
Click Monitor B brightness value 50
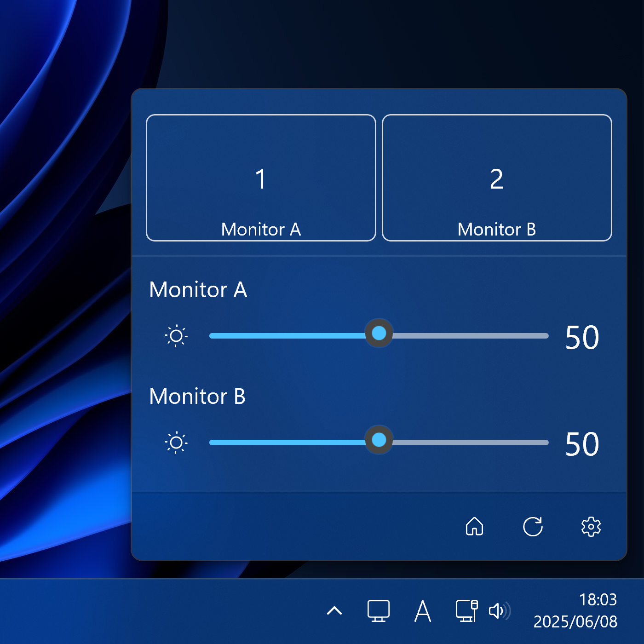point(582,444)
